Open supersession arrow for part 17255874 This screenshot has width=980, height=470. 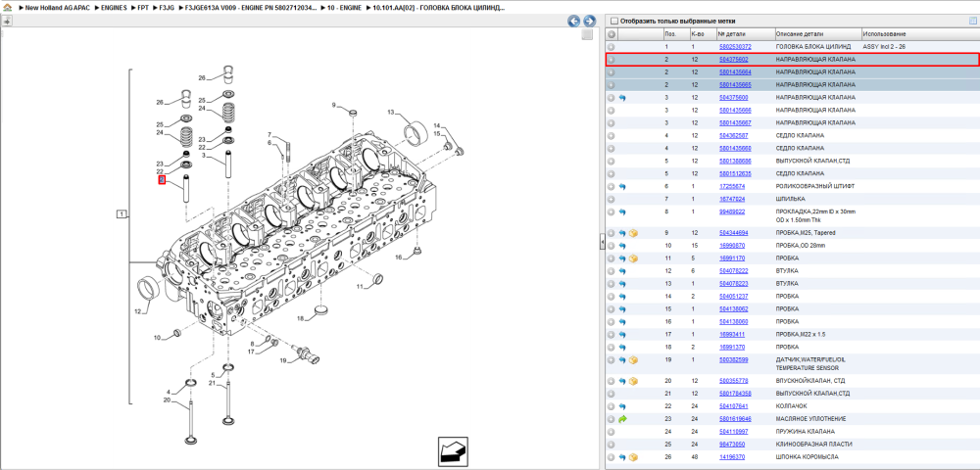pos(622,187)
